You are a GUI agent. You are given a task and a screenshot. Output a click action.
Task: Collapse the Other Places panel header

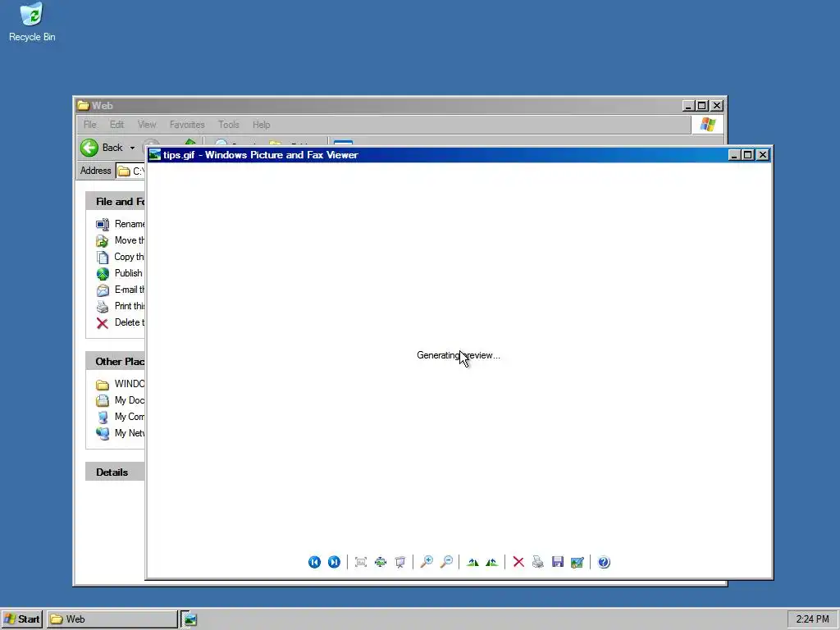tap(115, 362)
